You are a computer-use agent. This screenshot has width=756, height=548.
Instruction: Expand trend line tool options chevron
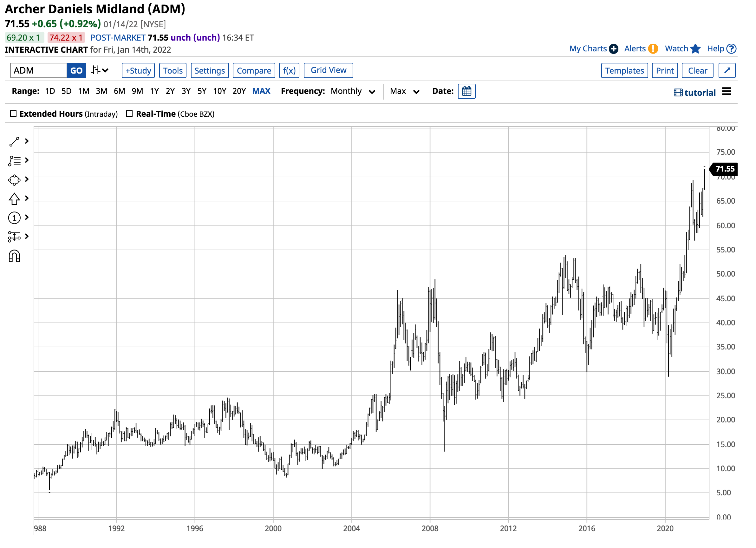point(27,142)
